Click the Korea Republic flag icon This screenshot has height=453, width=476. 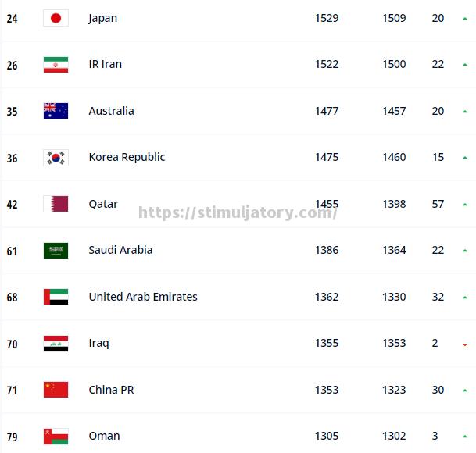(x=55, y=158)
